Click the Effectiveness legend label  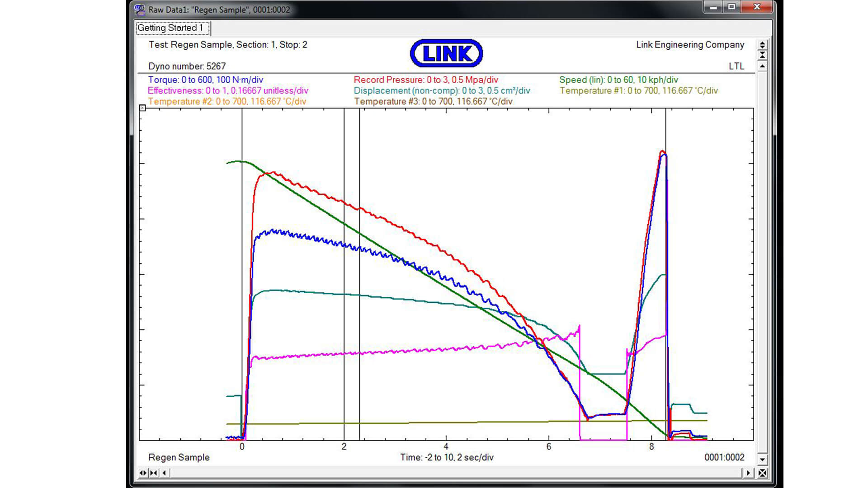pos(228,91)
